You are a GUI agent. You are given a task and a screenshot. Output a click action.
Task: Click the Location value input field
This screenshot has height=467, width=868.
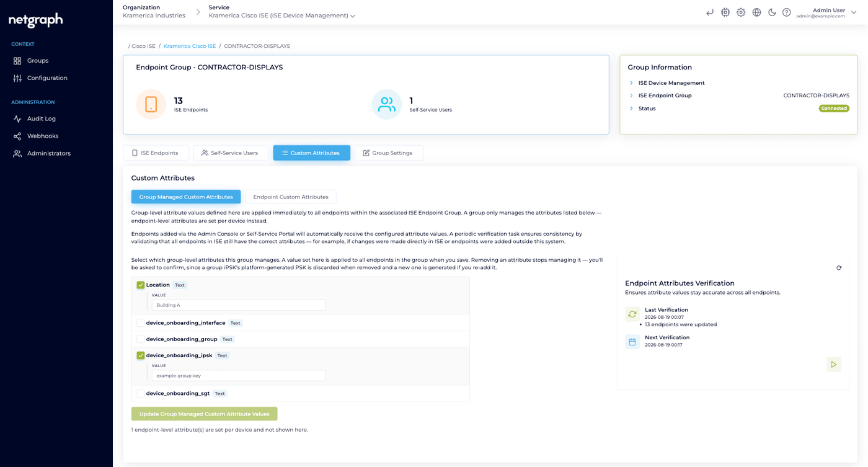pyautogui.click(x=239, y=305)
